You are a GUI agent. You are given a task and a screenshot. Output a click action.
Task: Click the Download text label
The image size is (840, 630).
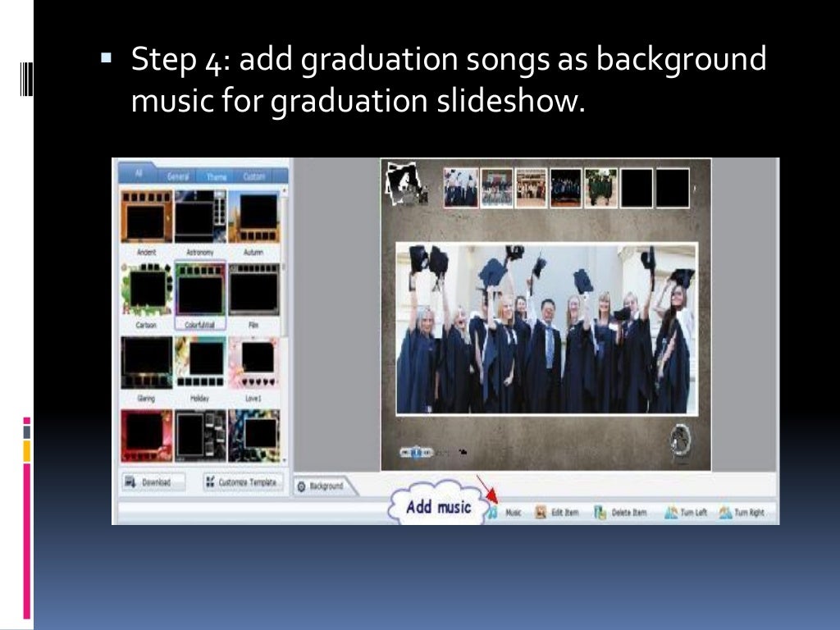pyautogui.click(x=156, y=482)
